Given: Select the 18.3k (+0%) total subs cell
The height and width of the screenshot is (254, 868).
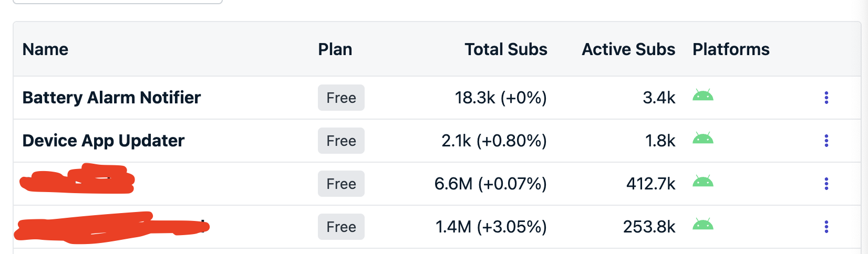Looking at the screenshot, I should 501,98.
